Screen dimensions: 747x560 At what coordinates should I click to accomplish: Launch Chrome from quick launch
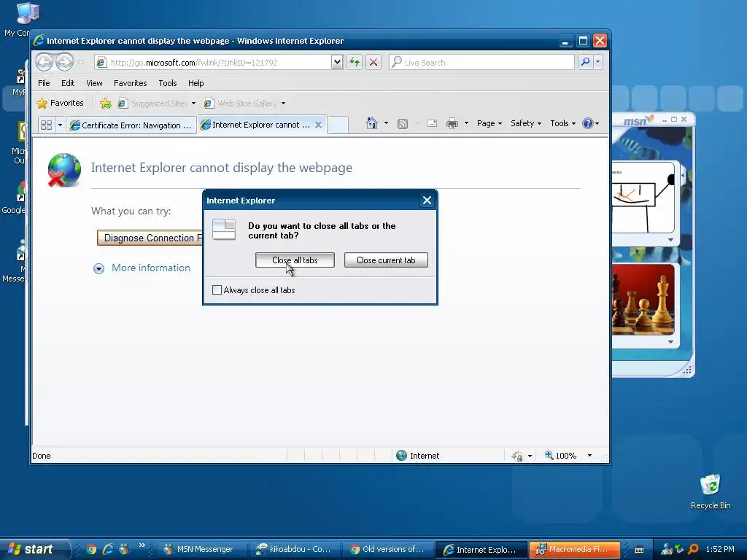click(x=91, y=549)
